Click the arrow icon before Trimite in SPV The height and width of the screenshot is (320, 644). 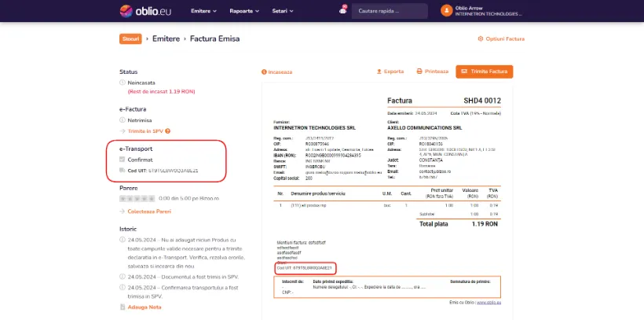coord(122,131)
